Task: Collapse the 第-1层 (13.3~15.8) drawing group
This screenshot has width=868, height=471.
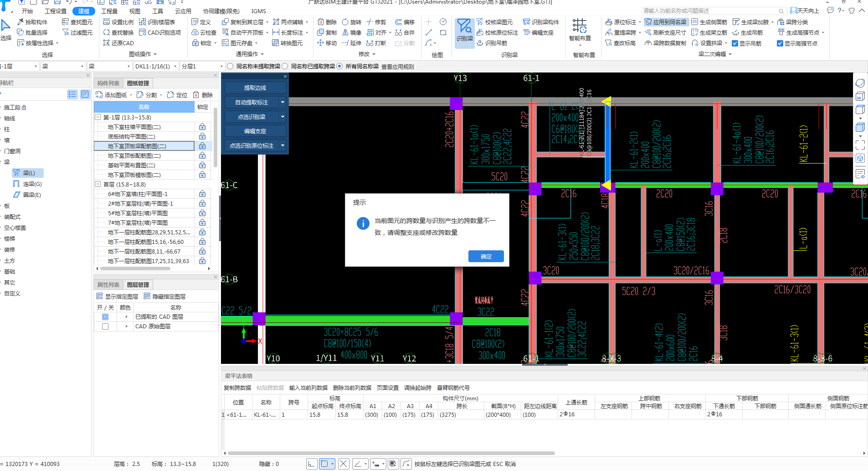Action: [98, 117]
